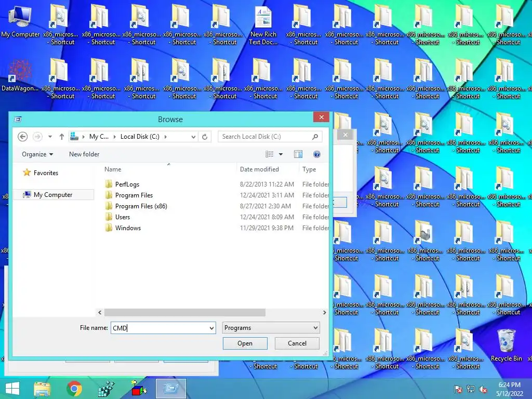Select the DataWagon desktop shortcut
Viewport: 532px width, 399px height.
[20, 75]
